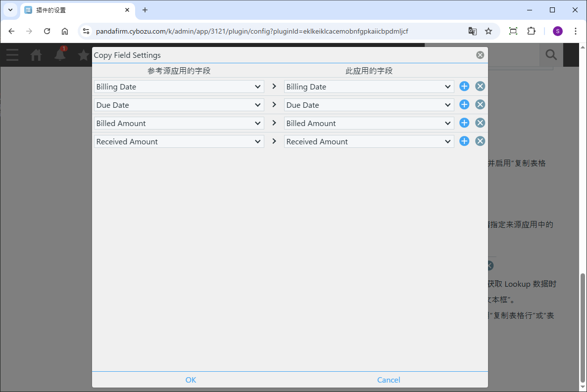Image resolution: width=587 pixels, height=392 pixels.
Task: Add a row after Received Amount mapping
Action: pos(464,141)
